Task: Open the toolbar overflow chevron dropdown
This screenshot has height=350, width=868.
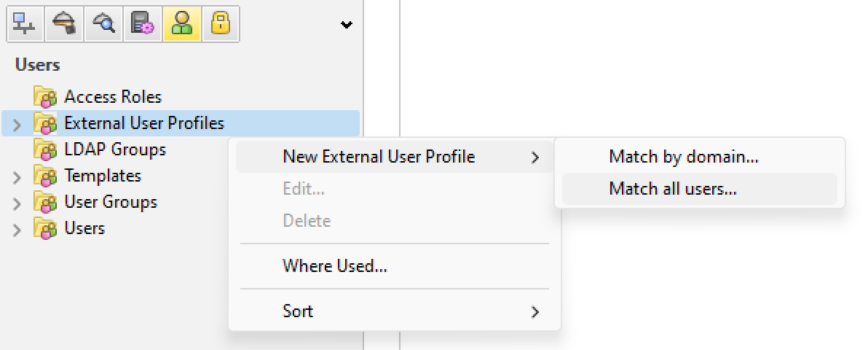Action: pos(347,25)
